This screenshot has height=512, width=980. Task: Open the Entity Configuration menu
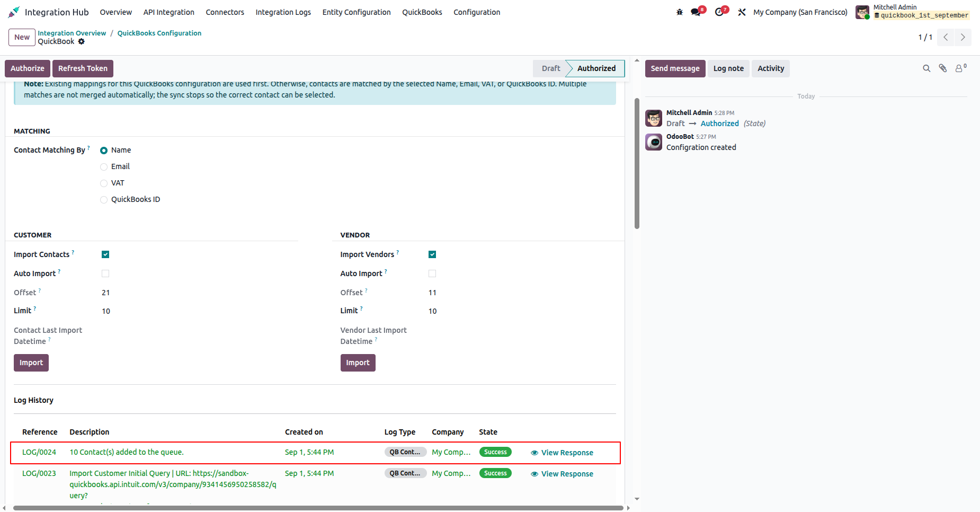[357, 12]
